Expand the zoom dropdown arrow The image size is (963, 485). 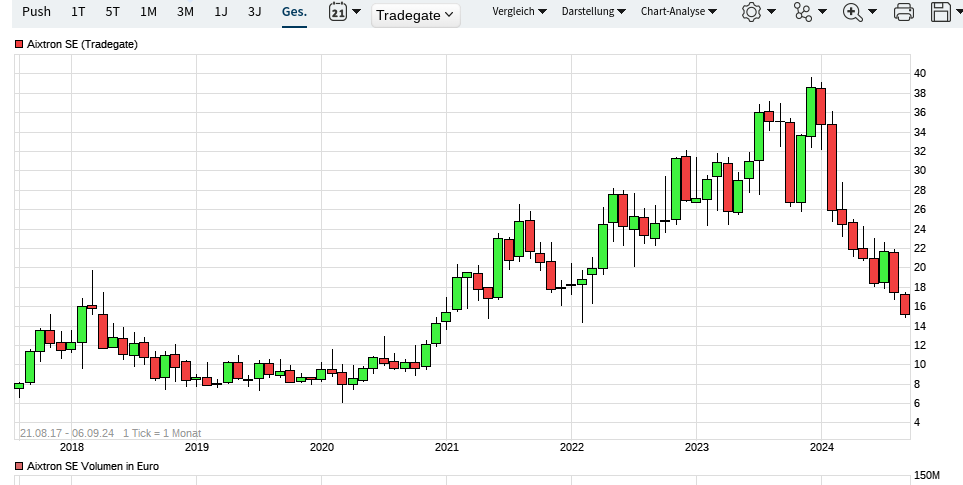click(x=872, y=12)
